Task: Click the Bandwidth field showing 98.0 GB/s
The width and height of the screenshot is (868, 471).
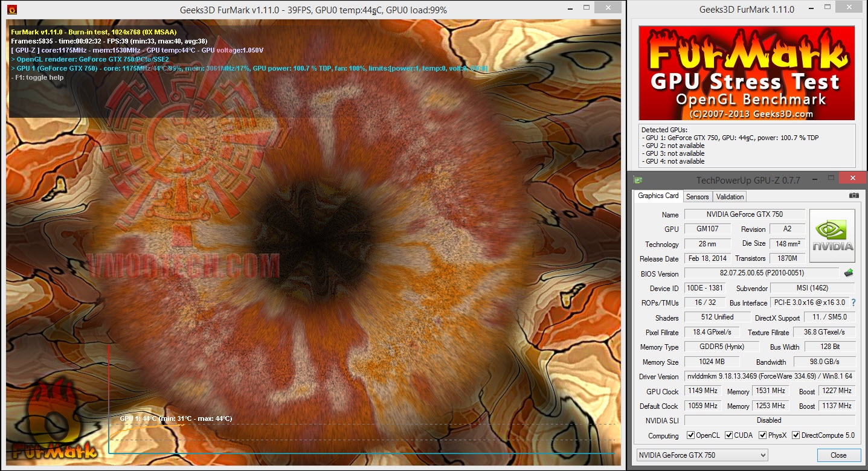Action: (x=825, y=362)
